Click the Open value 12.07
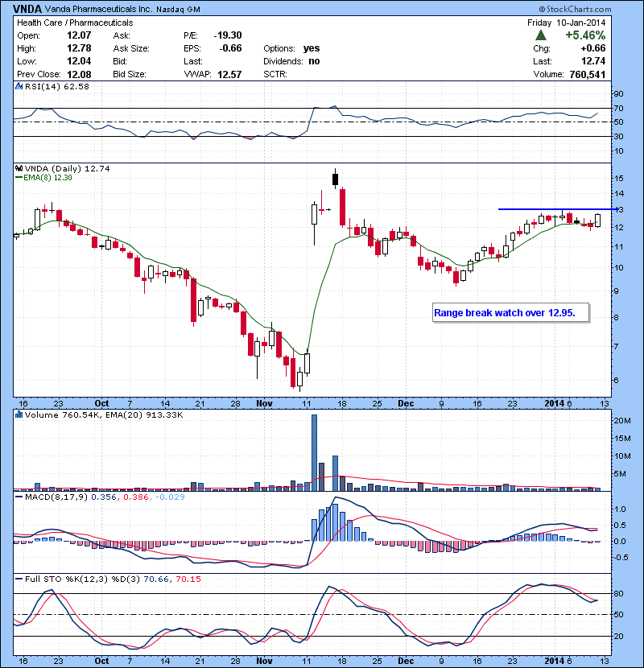 [79, 35]
